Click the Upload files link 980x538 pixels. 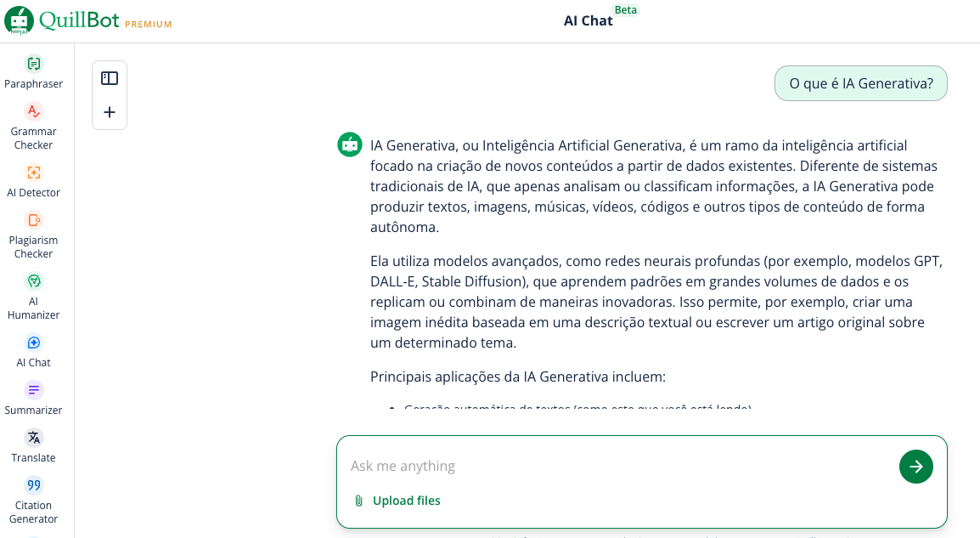coord(406,501)
